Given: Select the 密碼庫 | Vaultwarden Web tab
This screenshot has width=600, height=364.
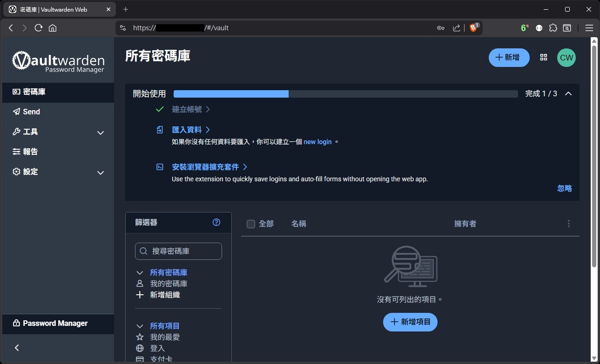Looking at the screenshot, I should (60, 9).
